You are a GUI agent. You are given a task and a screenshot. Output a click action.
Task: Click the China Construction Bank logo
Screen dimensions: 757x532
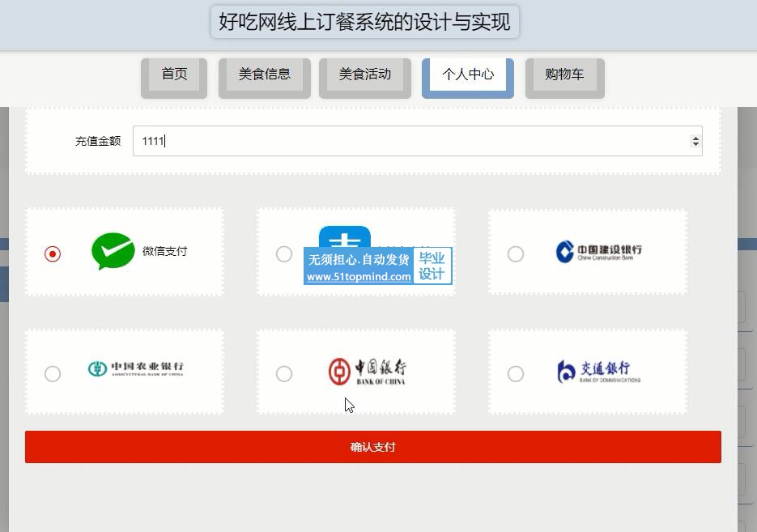(598, 252)
